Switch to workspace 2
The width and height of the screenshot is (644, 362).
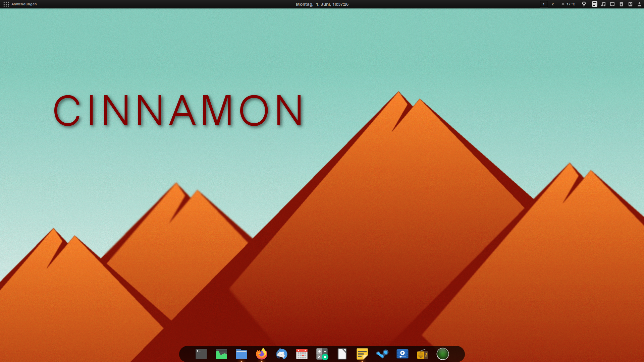553,4
